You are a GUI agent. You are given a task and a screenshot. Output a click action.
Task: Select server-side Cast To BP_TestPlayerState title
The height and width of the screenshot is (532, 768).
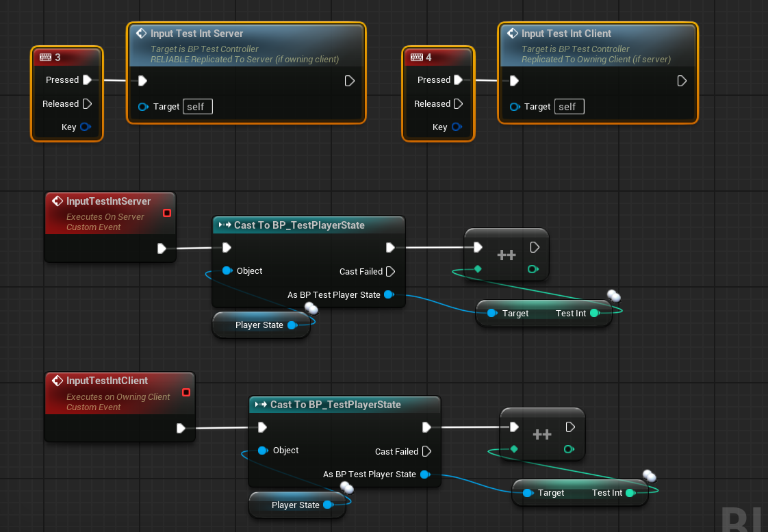(x=299, y=225)
